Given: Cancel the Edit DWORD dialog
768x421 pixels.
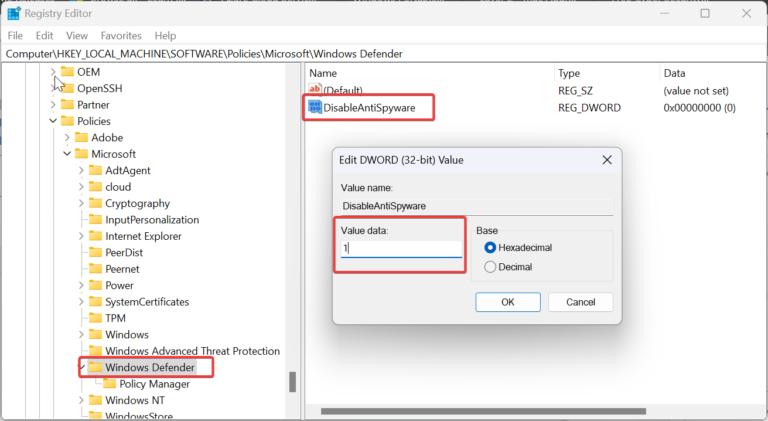Looking at the screenshot, I should (580, 302).
